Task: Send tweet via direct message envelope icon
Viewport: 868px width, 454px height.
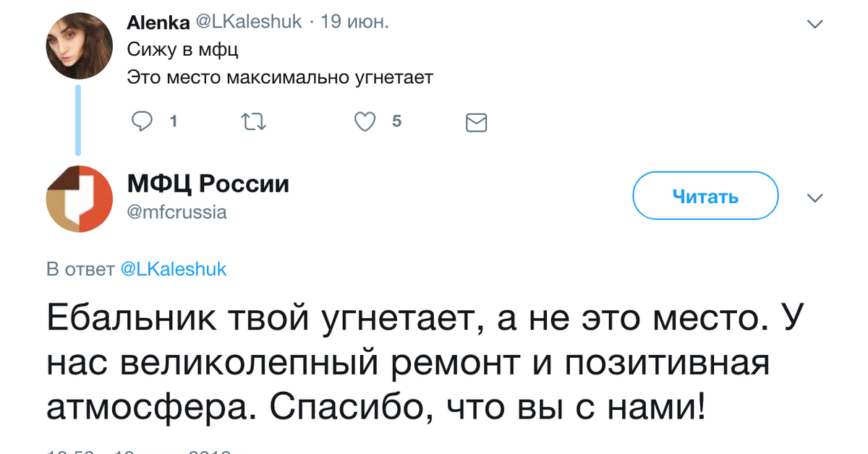Action: coord(476,123)
